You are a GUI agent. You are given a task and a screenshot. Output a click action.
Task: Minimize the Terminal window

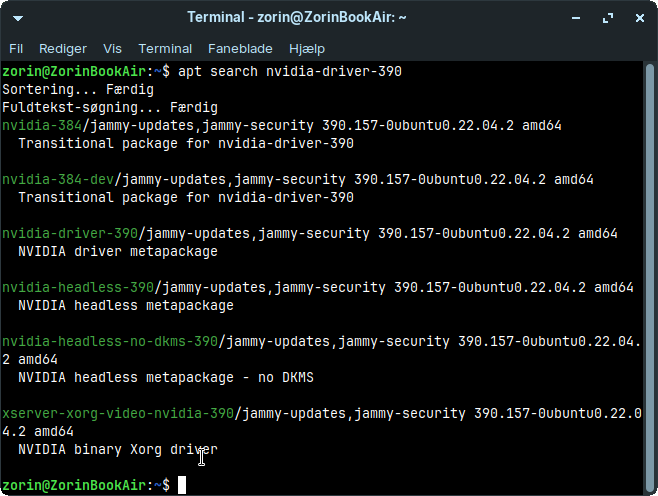point(576,18)
